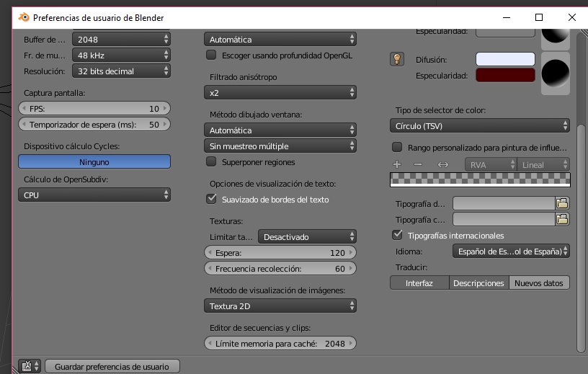This screenshot has height=374, width=588.
Task: Open the Sin muestreo múltiple dropdown
Action: click(280, 146)
